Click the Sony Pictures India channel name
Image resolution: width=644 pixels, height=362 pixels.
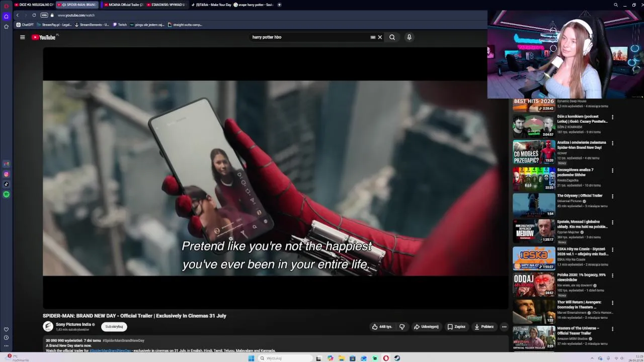tap(73, 324)
